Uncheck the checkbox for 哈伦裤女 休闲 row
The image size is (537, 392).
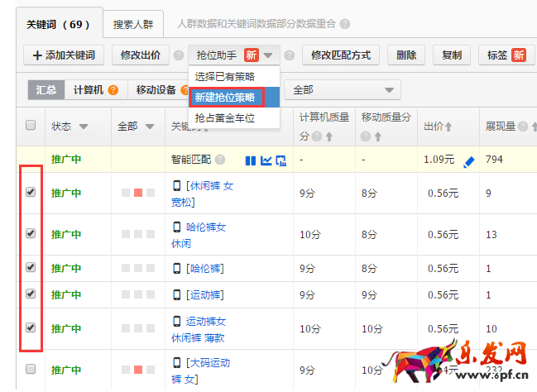tap(31, 233)
